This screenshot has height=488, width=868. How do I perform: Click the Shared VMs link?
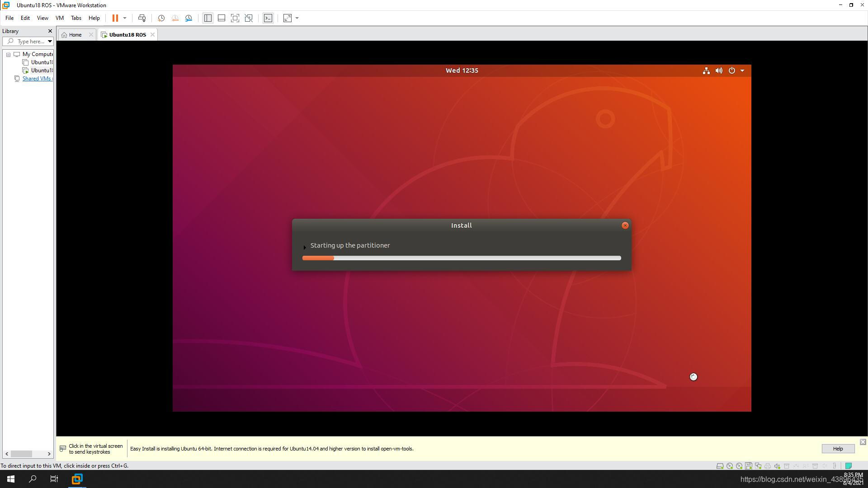click(x=38, y=79)
